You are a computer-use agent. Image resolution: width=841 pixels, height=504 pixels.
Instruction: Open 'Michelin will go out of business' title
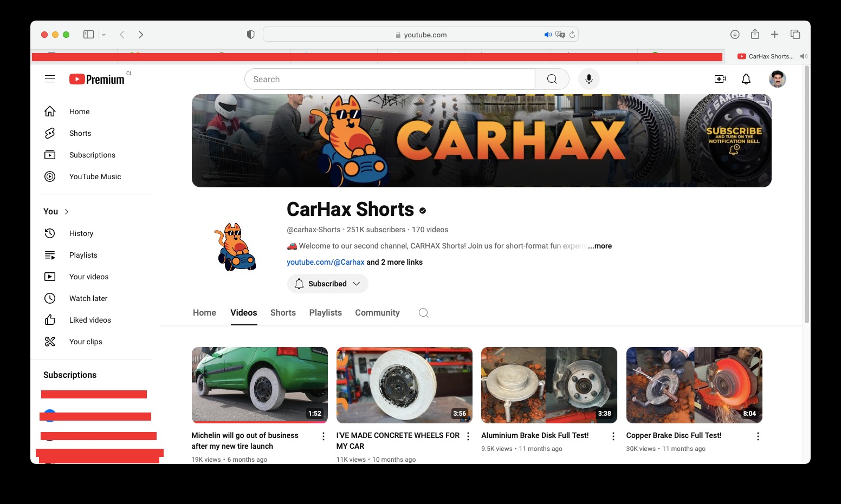point(245,441)
